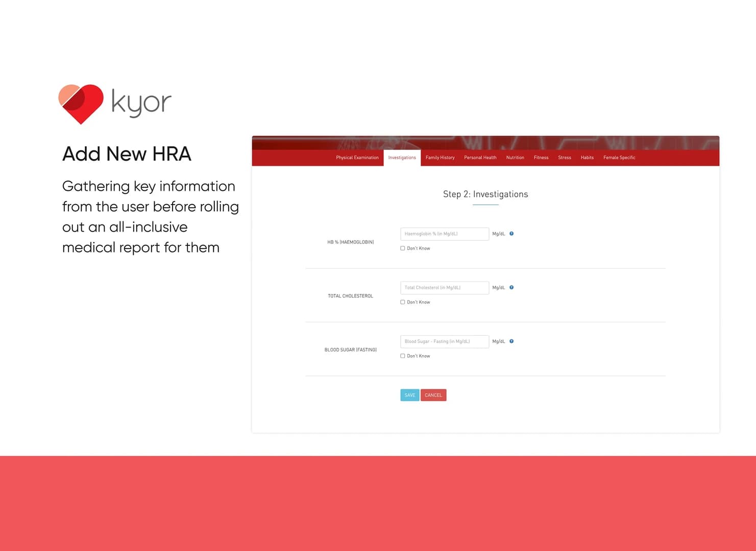Click help icon beside Blood Sugar field
This screenshot has height=551, width=756.
(511, 341)
